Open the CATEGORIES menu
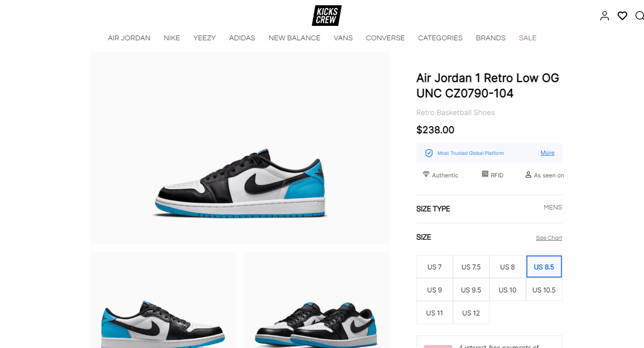Image resolution: width=644 pixels, height=348 pixels. [440, 38]
